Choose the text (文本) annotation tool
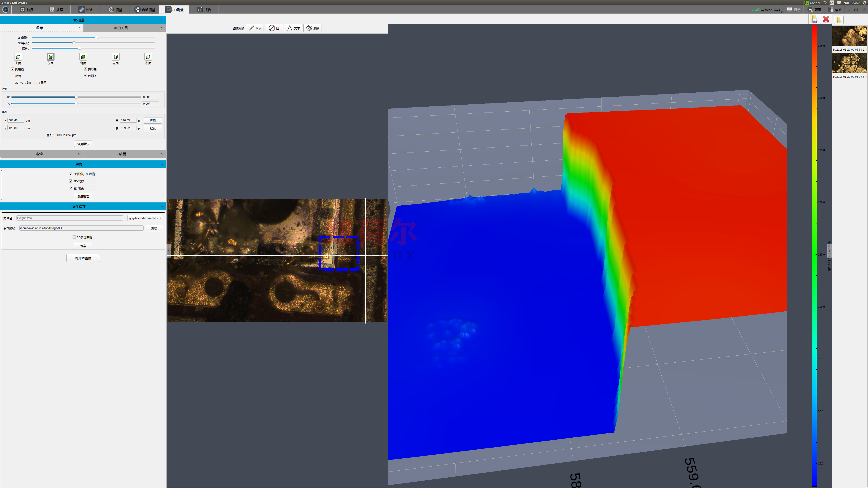Image resolution: width=868 pixels, height=488 pixels. (293, 28)
